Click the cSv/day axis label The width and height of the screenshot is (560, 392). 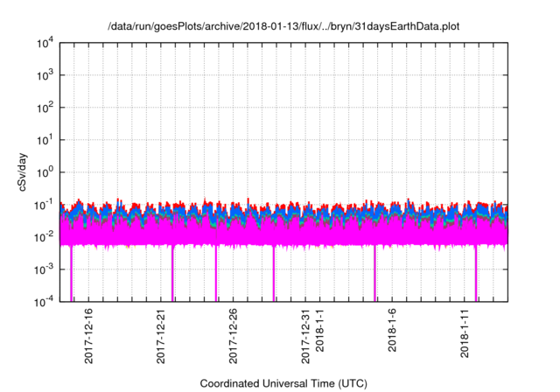pos(23,172)
